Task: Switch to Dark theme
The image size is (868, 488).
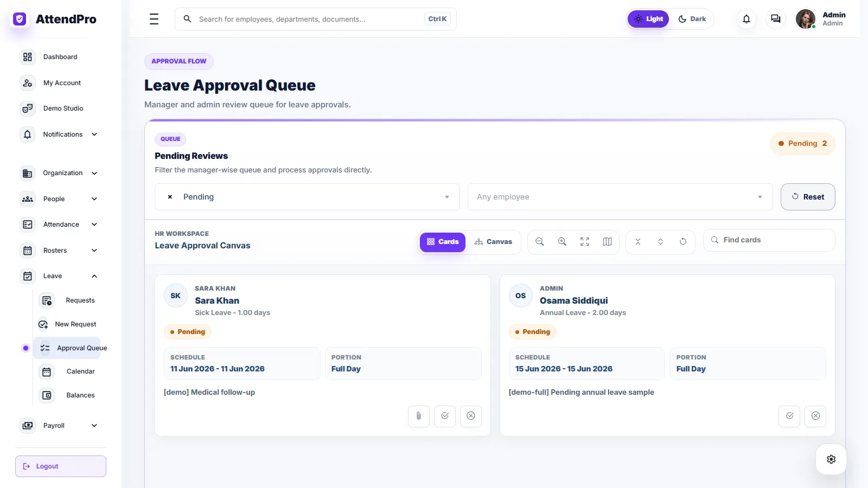Action: (692, 19)
